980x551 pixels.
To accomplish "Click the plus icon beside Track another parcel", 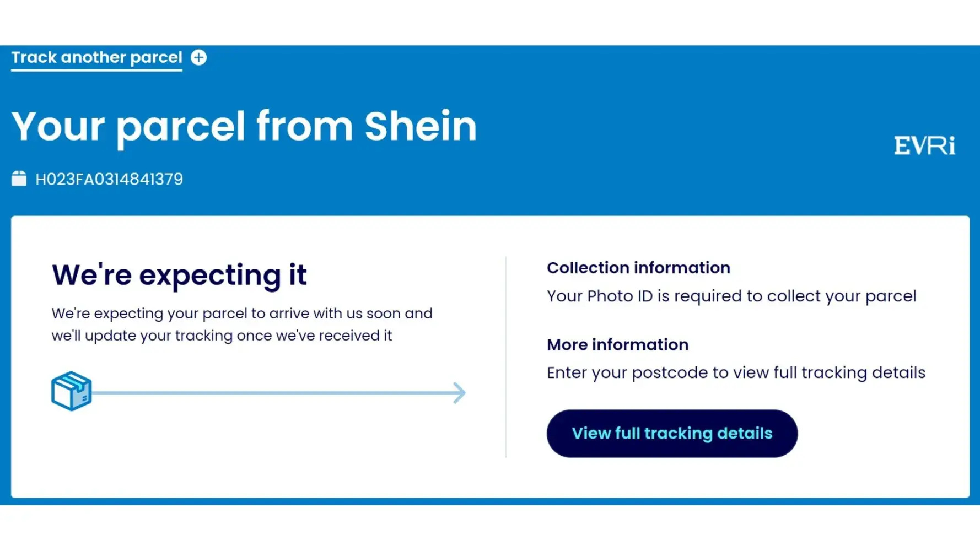I will click(x=199, y=57).
